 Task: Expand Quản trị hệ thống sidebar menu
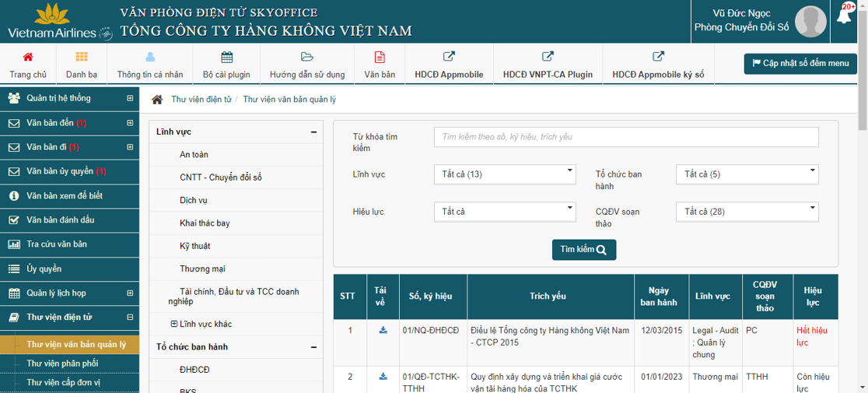point(130,99)
